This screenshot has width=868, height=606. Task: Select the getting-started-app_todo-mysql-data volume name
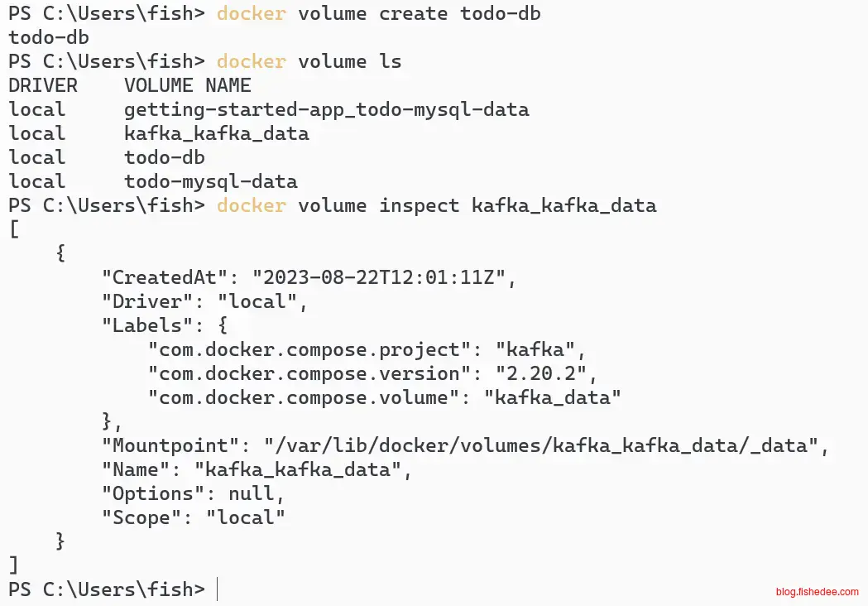pyautogui.click(x=326, y=109)
